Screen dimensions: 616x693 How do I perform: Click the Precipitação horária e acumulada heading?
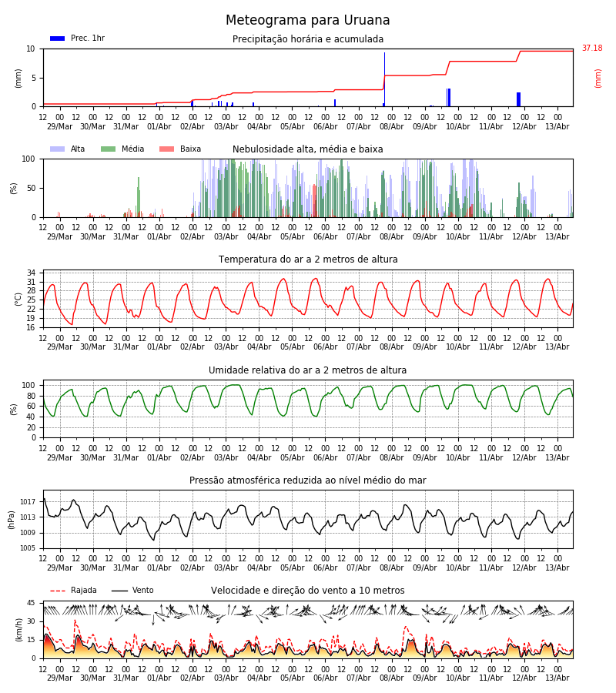point(307,39)
